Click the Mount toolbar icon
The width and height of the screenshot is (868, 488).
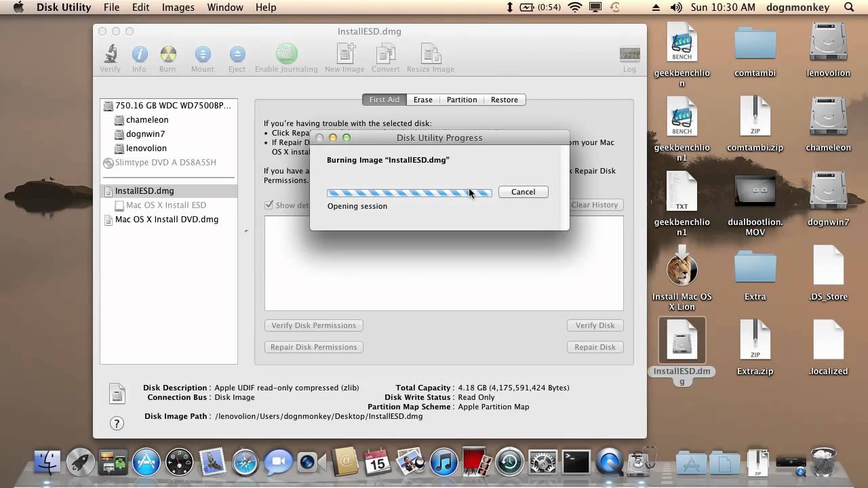click(202, 54)
